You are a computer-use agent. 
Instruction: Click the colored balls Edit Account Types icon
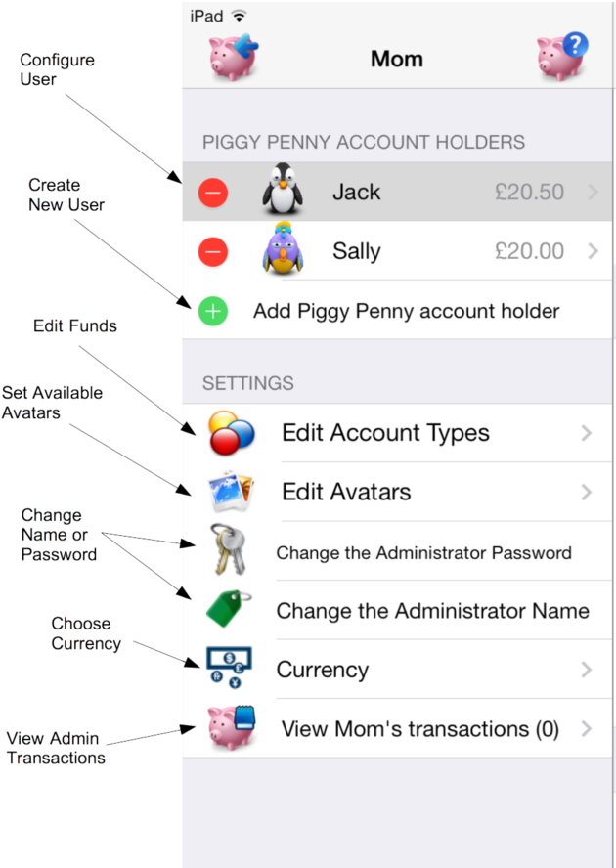[x=233, y=432]
